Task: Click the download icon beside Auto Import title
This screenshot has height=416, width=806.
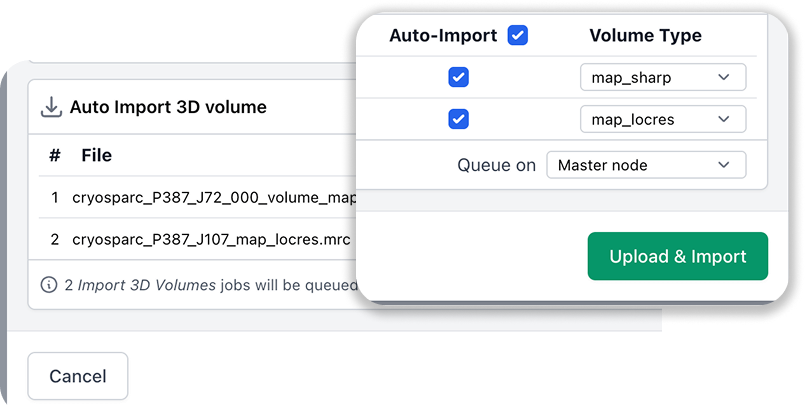Action: click(51, 107)
